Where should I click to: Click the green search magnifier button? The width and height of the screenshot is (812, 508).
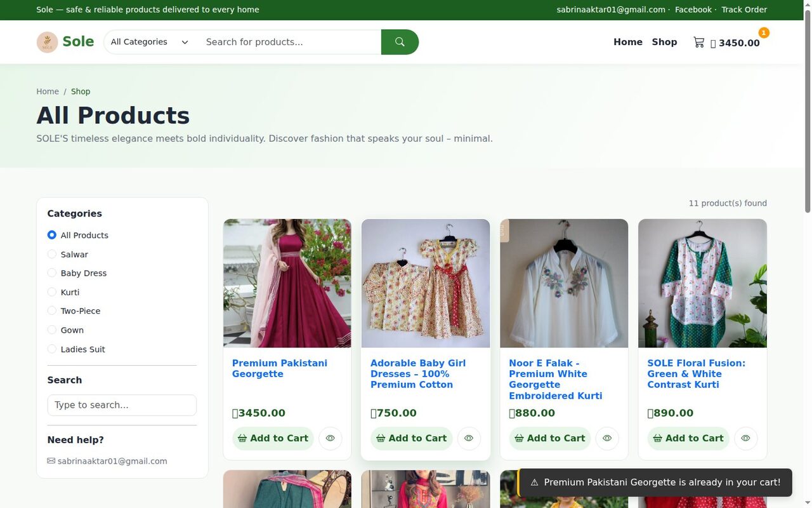point(400,42)
